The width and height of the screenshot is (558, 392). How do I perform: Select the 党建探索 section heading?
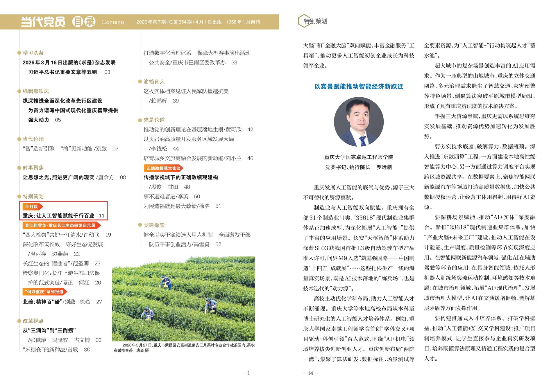point(154,225)
